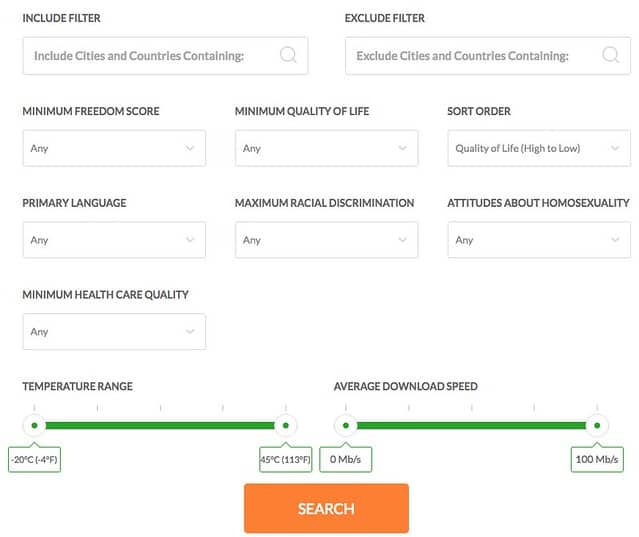This screenshot has width=639, height=537.
Task: Open the Minimum Health Care Quality dropdown
Action: click(114, 331)
